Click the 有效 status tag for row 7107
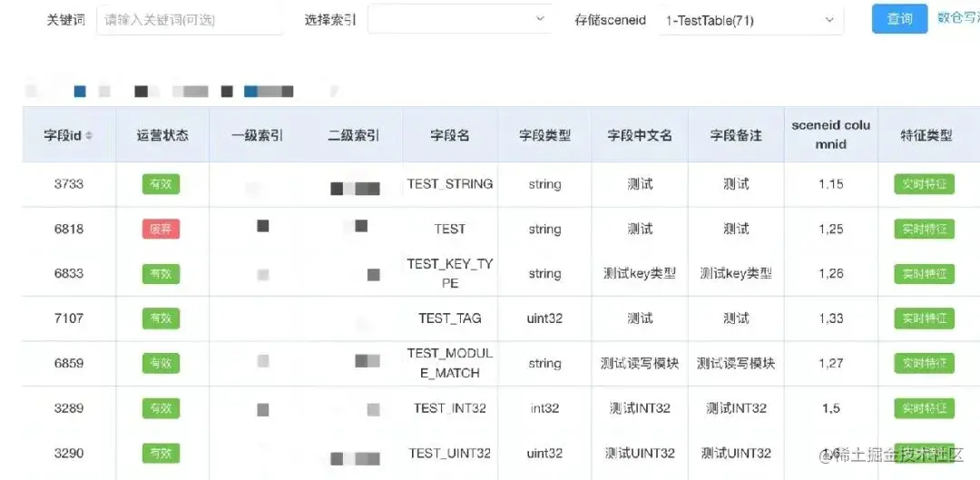980x480 pixels. [x=161, y=318]
